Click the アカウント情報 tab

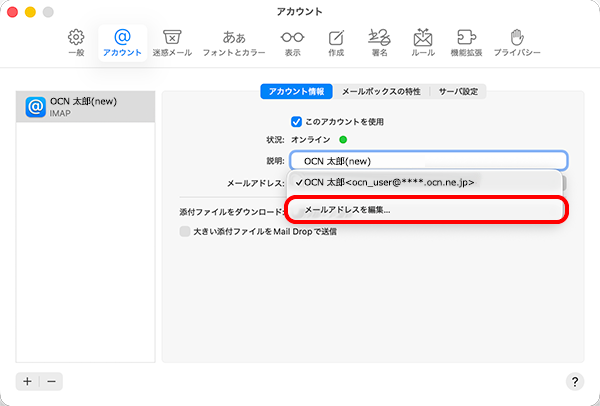coord(296,92)
